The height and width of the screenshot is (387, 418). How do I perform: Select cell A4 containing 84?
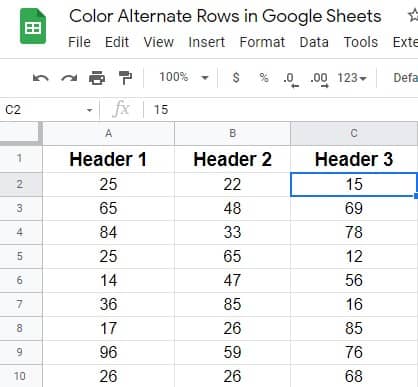click(108, 232)
